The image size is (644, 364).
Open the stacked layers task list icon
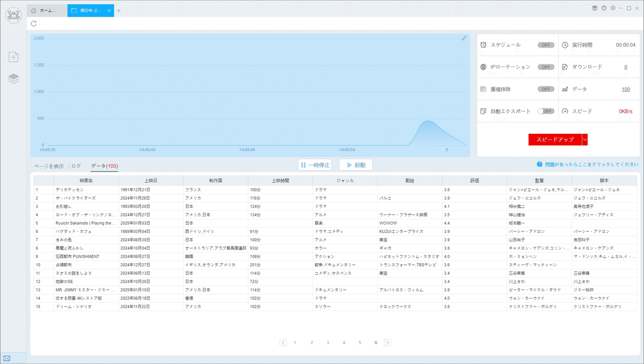pos(13,79)
